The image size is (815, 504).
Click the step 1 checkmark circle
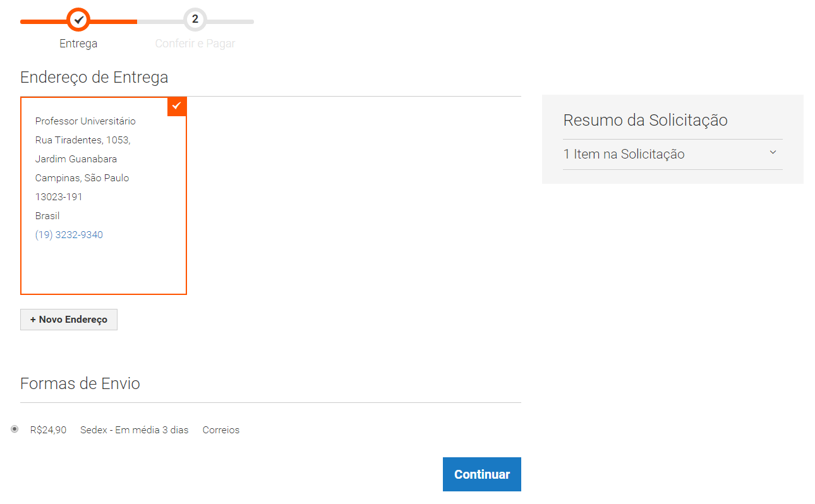tap(78, 20)
